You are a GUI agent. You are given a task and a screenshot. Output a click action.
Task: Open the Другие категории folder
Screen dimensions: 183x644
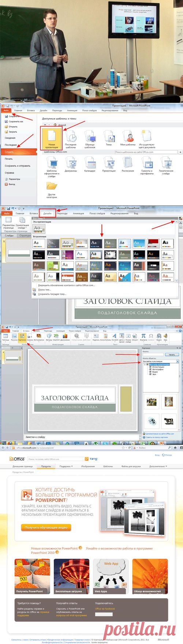52,190
